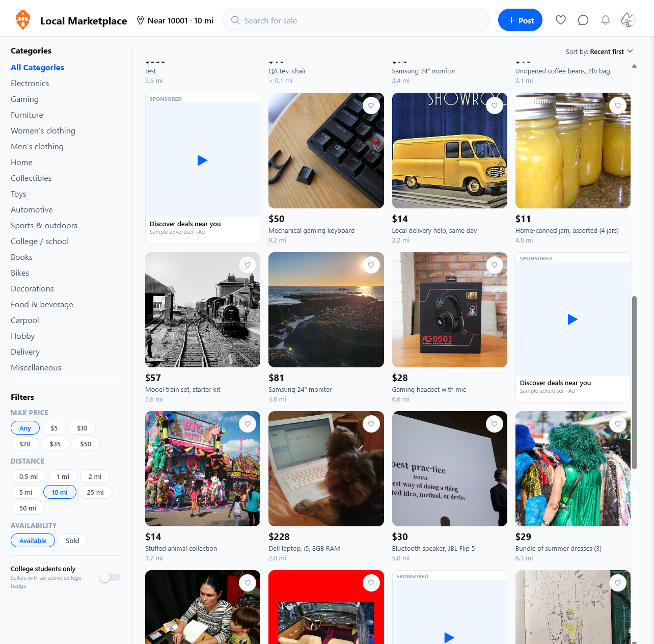
Task: Favorite the $81 Samsung monitor listing
Action: pyautogui.click(x=371, y=265)
